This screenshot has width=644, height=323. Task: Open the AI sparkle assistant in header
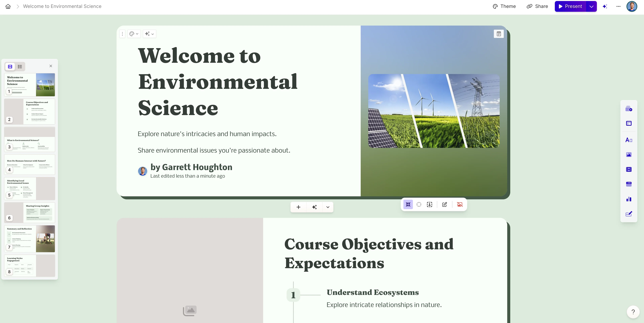point(605,6)
